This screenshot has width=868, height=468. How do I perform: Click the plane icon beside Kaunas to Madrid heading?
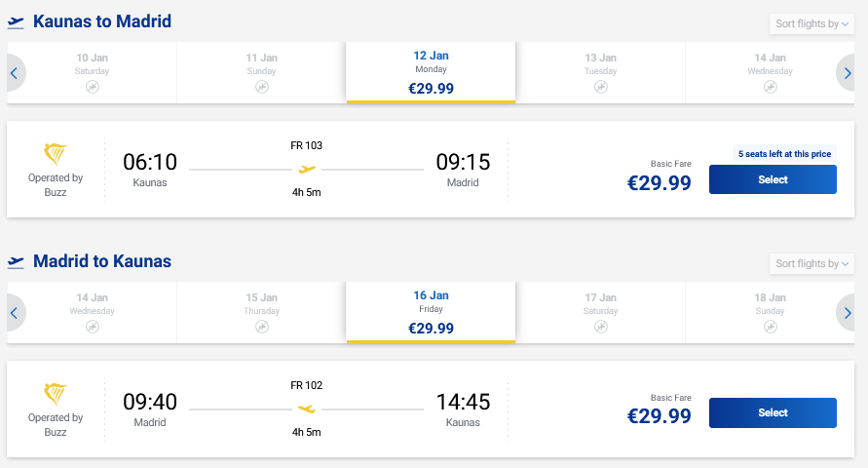pyautogui.click(x=17, y=21)
